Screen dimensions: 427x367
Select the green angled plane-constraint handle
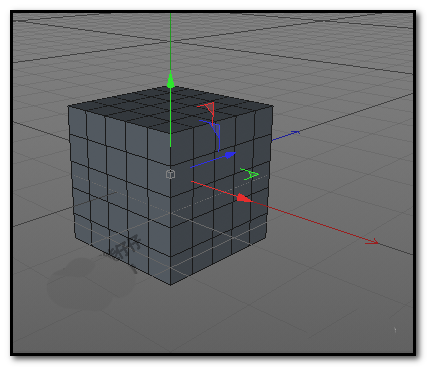coord(250,174)
